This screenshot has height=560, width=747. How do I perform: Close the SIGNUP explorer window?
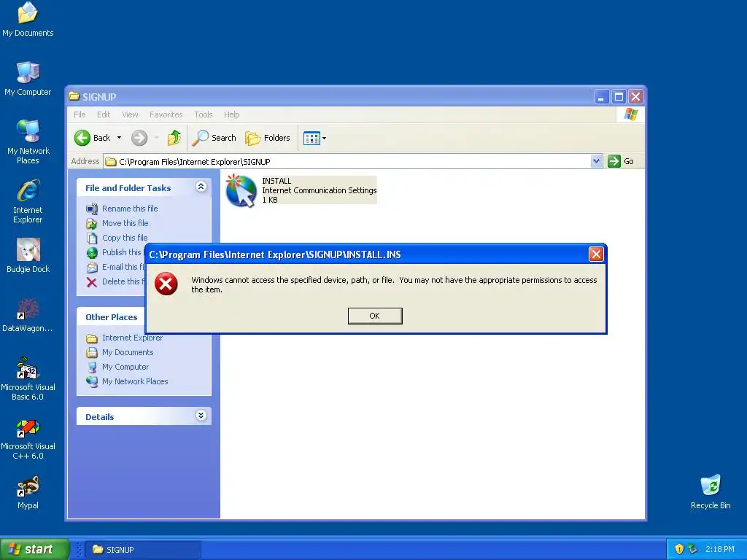635,97
